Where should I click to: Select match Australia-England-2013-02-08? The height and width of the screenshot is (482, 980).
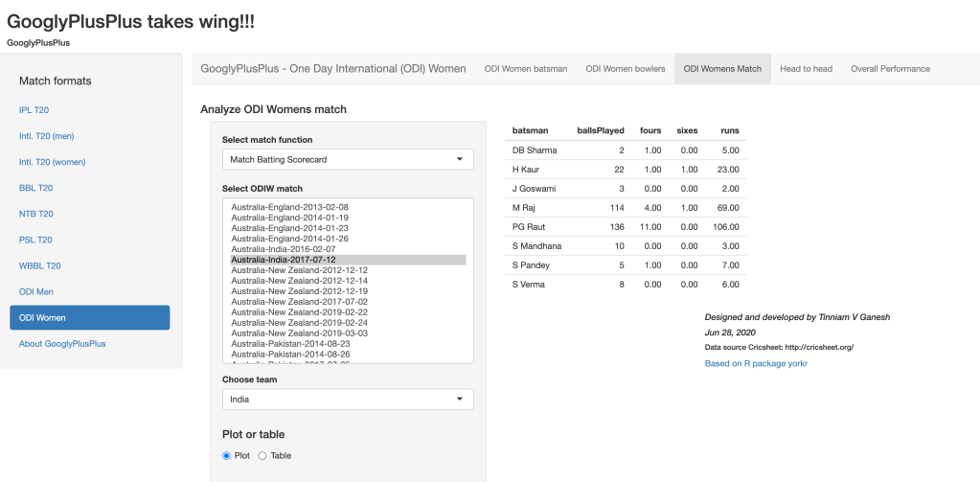(289, 207)
